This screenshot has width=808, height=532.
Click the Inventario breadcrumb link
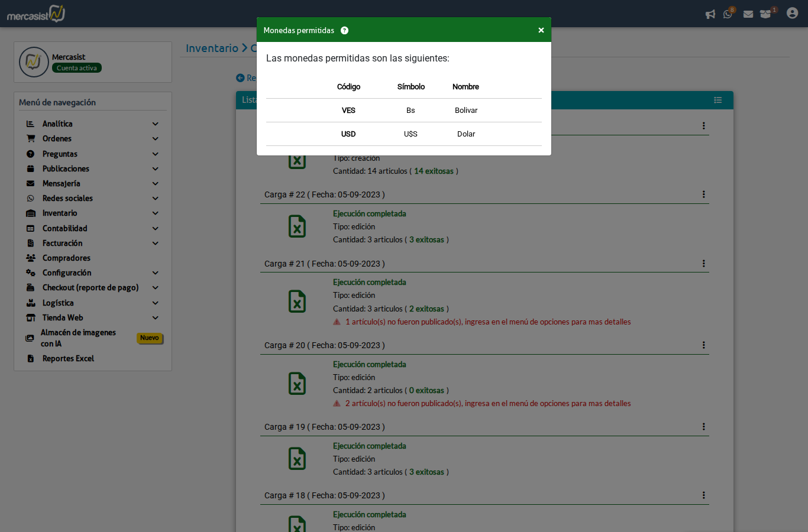pyautogui.click(x=212, y=48)
